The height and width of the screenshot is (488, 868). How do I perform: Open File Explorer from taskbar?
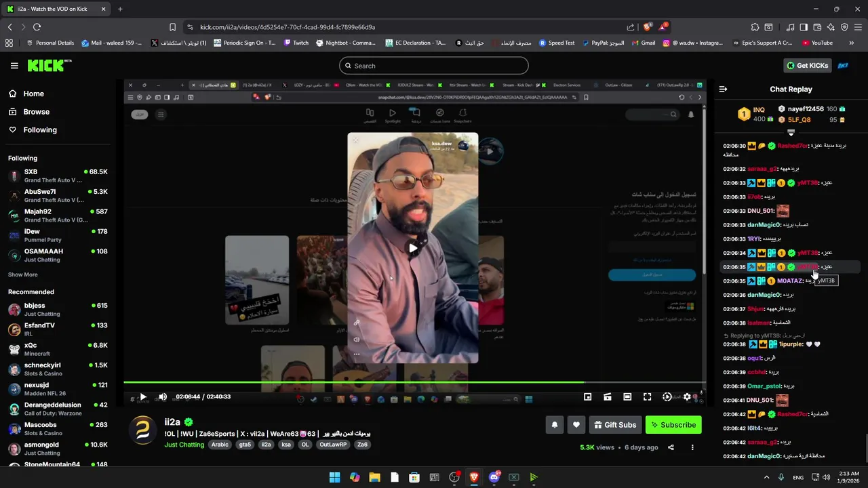(374, 477)
